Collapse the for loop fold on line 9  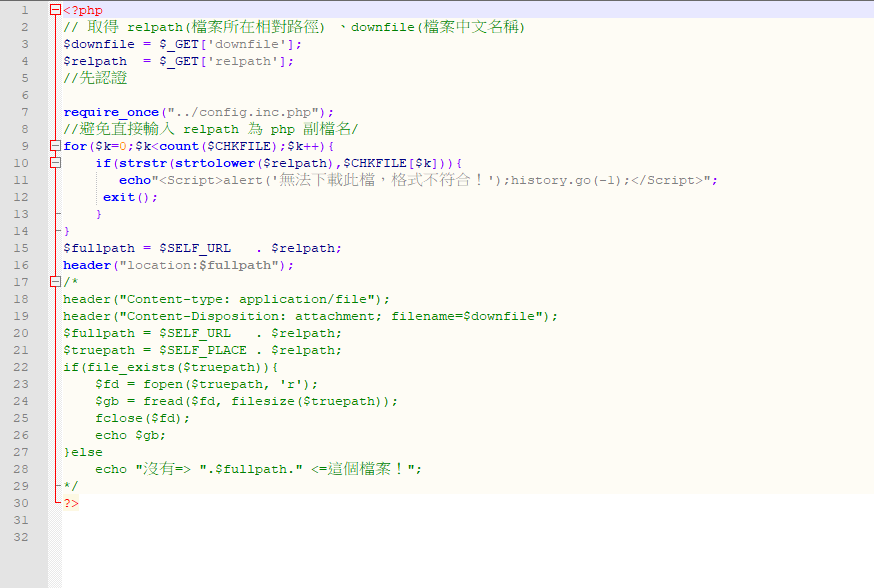55,146
